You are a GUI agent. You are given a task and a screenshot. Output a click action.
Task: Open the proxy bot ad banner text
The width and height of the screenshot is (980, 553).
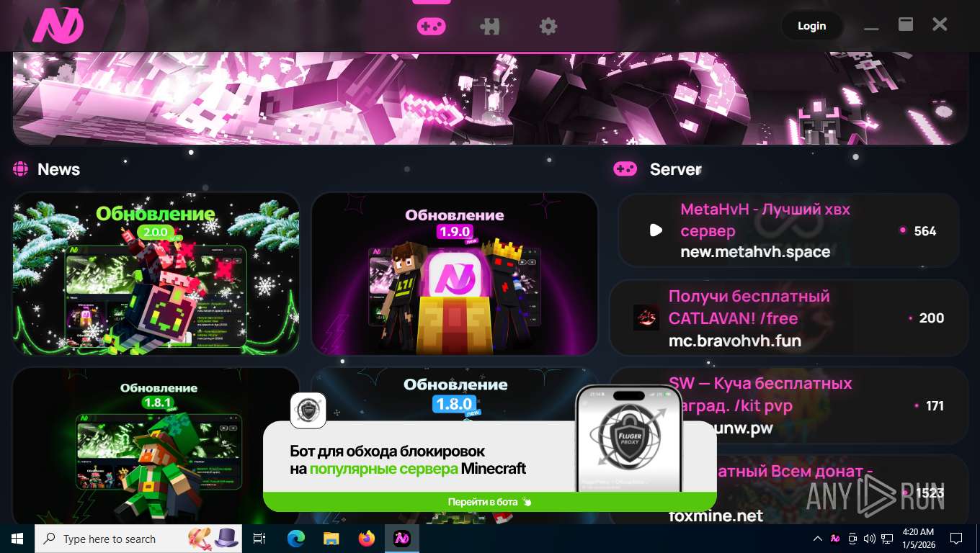click(408, 459)
